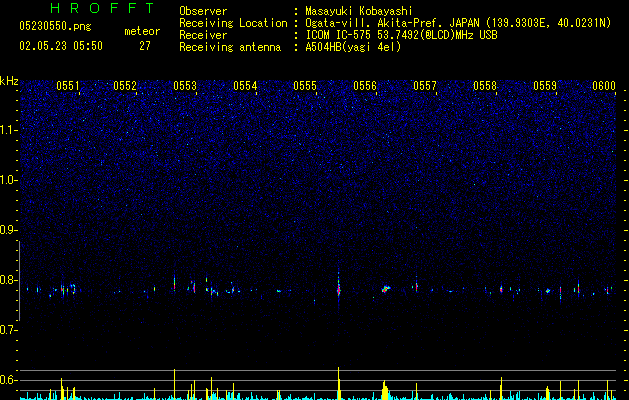This screenshot has width=629, height=400.
Task: Click the 0558 time marker
Action: coord(485,86)
